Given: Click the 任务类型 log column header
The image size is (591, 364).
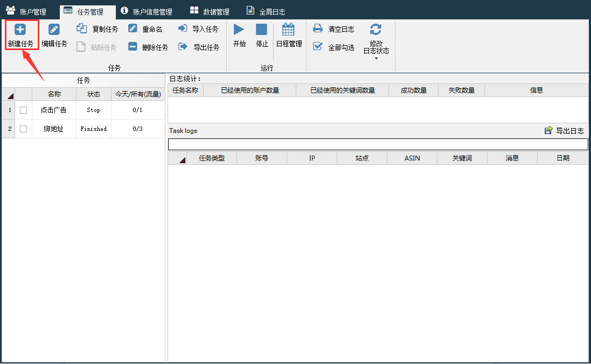Looking at the screenshot, I should click(x=212, y=158).
